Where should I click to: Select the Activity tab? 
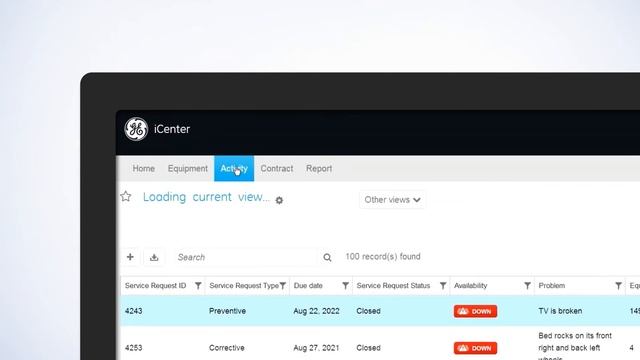(x=234, y=168)
